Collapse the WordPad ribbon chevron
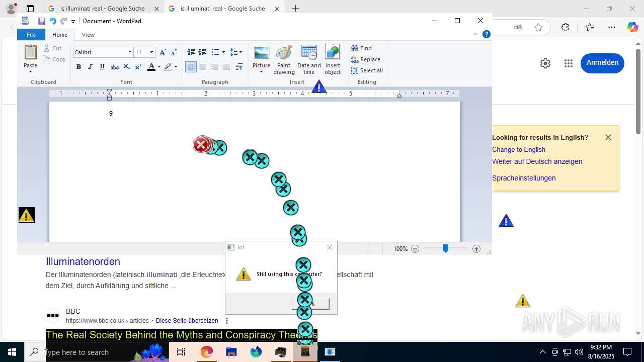 point(475,35)
